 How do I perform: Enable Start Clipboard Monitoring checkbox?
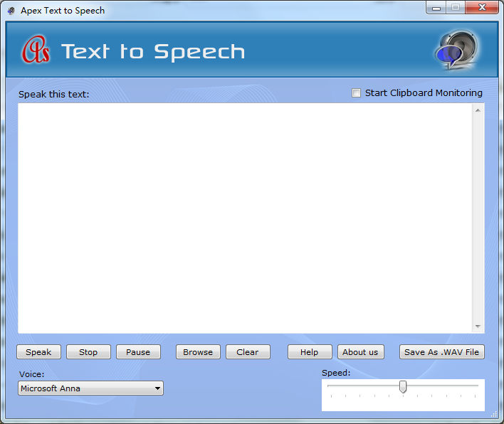[356, 92]
